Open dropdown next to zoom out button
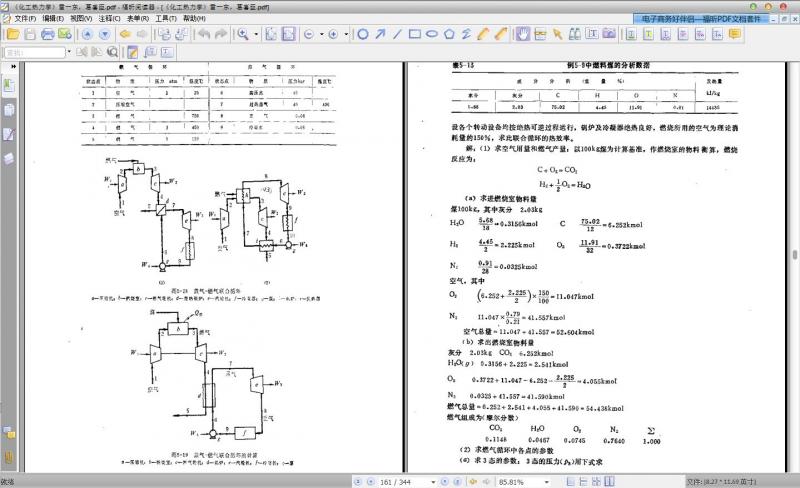The height and width of the screenshot is (488, 800). point(321,34)
